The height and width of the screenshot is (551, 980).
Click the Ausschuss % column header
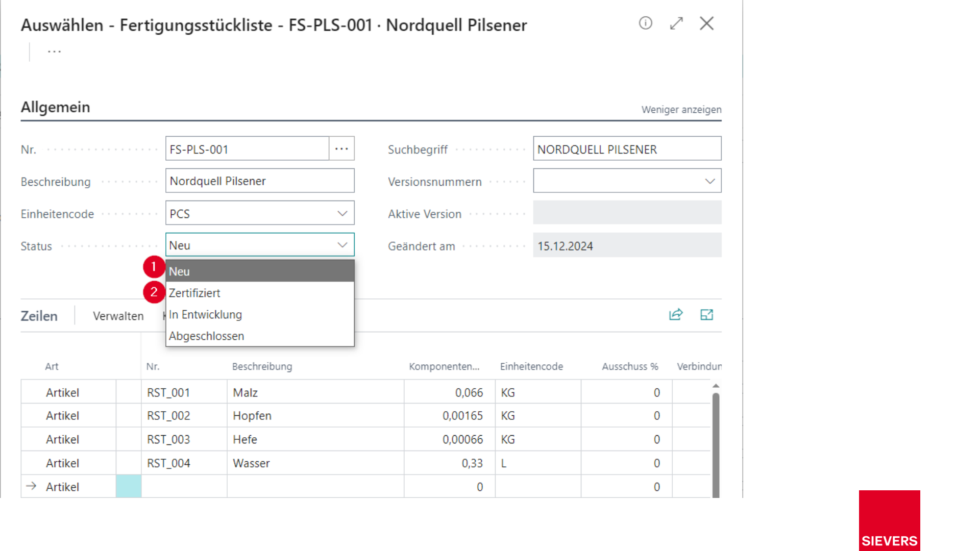pyautogui.click(x=630, y=366)
